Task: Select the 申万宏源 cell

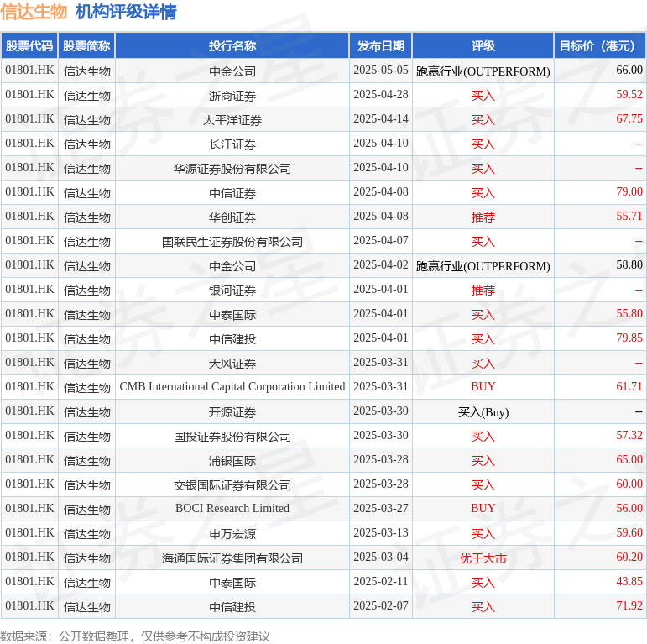Action: click(x=232, y=534)
